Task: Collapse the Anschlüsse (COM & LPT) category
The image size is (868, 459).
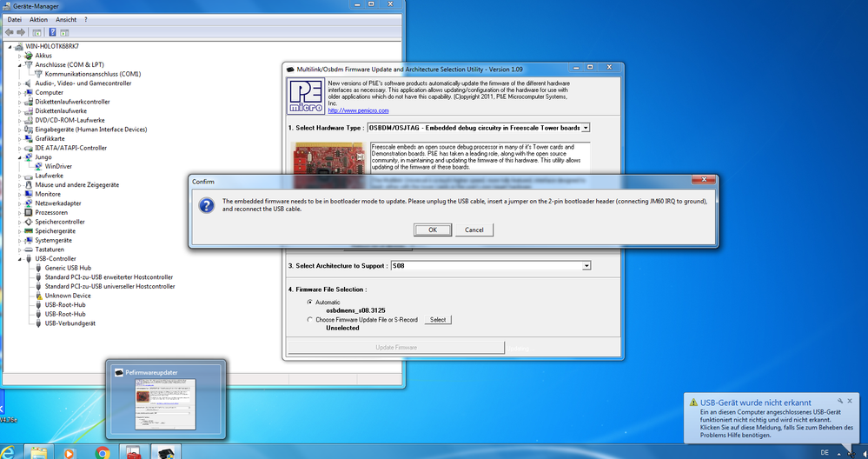Action: [20, 65]
